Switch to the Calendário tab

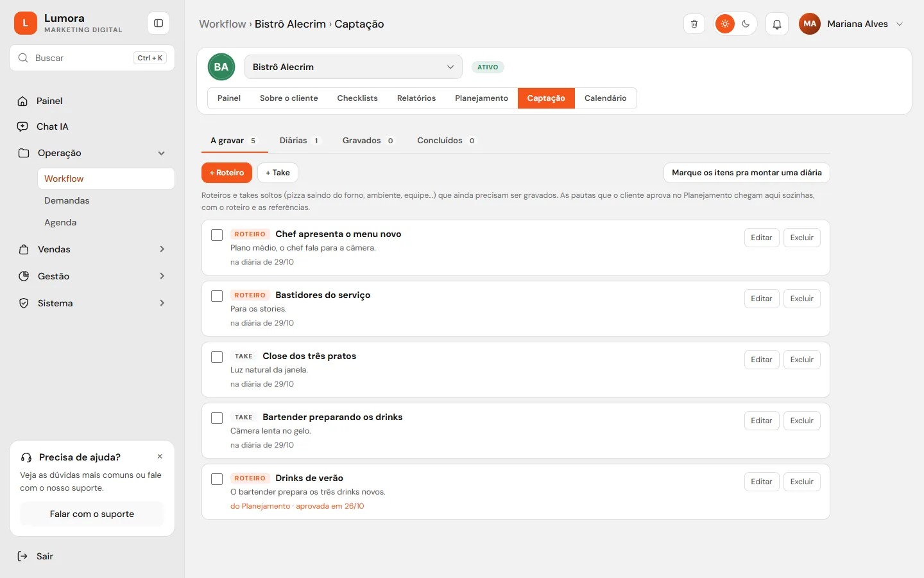click(605, 98)
